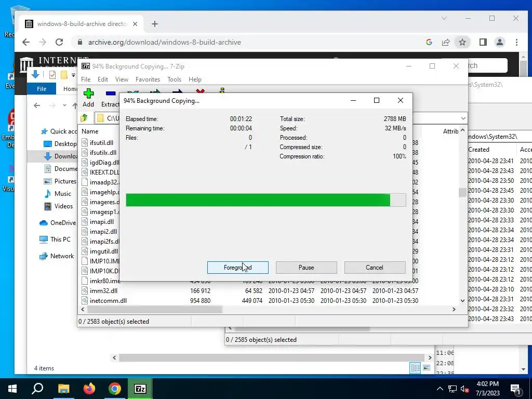Open the View menu in 7-Zip
Screen dimensions: 532x399
coord(122,79)
